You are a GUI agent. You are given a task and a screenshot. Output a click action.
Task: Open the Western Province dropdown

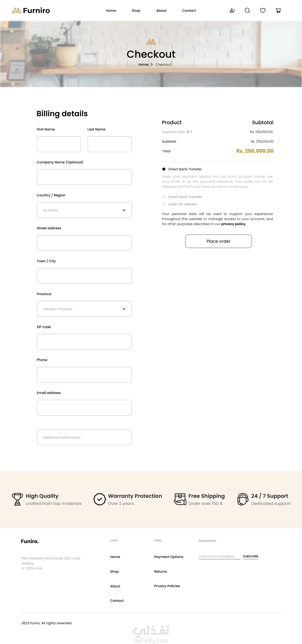coord(84,309)
